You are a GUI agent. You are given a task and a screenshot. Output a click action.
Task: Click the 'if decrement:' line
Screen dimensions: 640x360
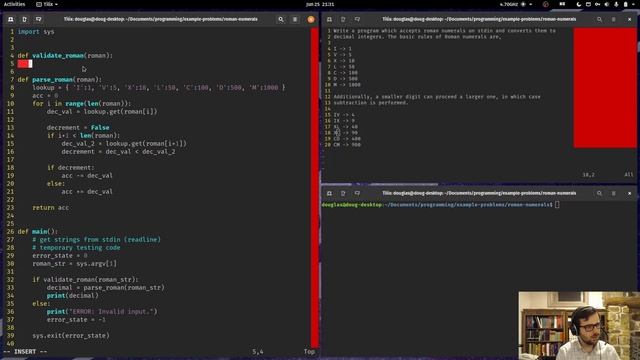coord(70,167)
